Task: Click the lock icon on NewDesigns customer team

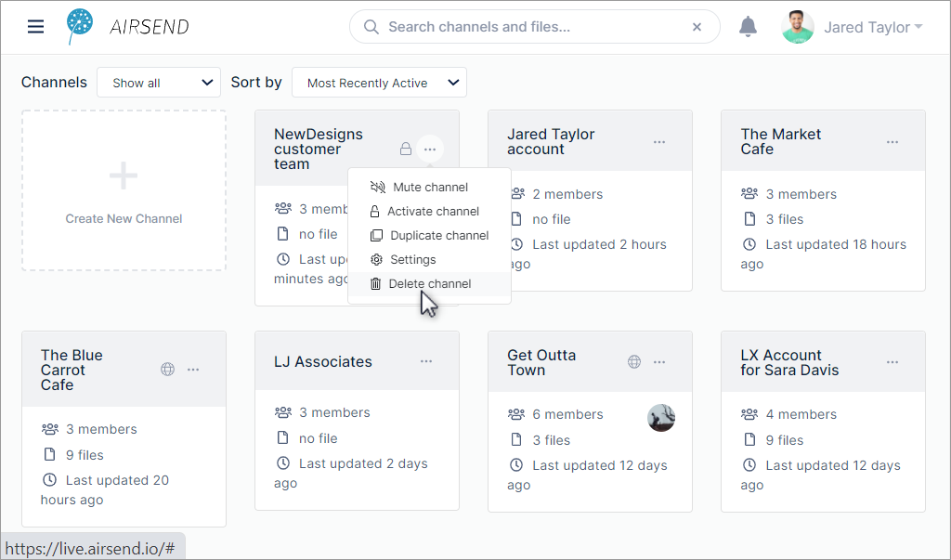Action: [x=406, y=149]
